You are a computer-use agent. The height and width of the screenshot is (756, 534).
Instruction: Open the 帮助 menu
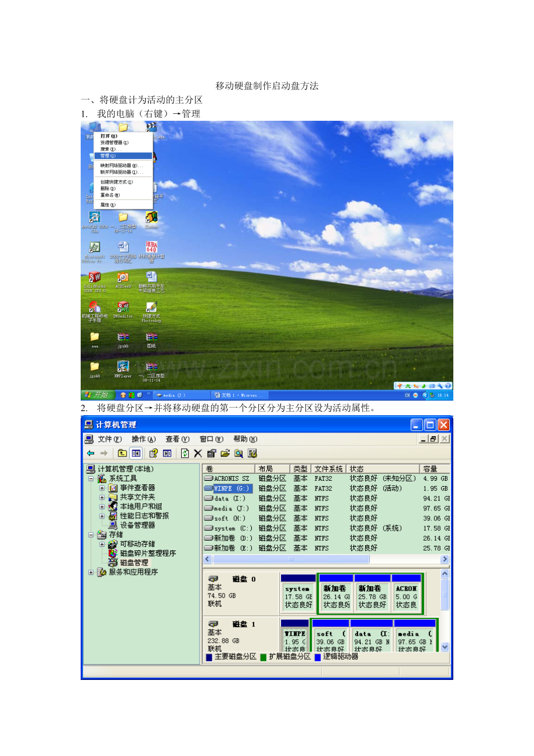pyautogui.click(x=245, y=439)
